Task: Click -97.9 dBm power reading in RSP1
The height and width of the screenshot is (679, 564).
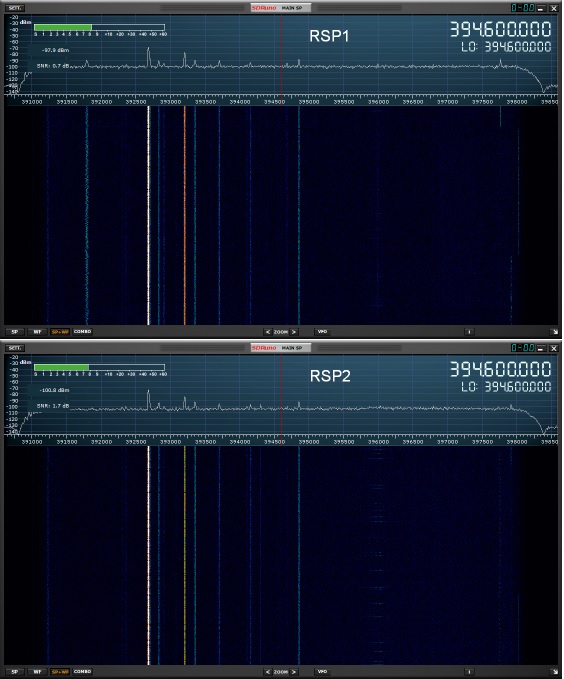Action: (x=55, y=50)
